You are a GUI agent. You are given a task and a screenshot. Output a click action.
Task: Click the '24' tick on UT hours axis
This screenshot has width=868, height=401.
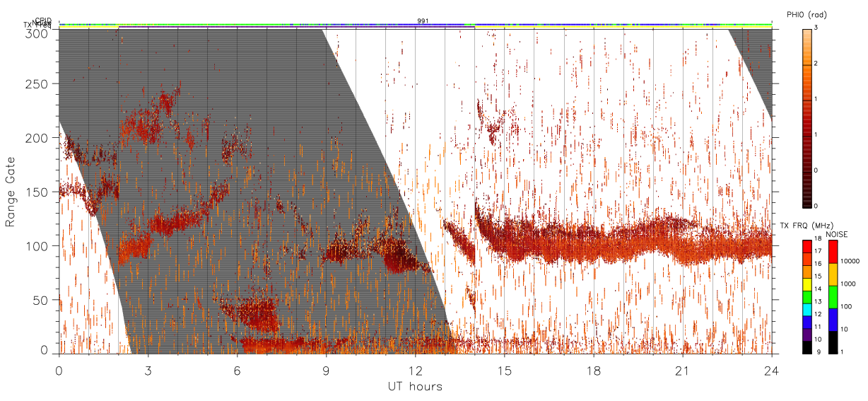coord(771,371)
